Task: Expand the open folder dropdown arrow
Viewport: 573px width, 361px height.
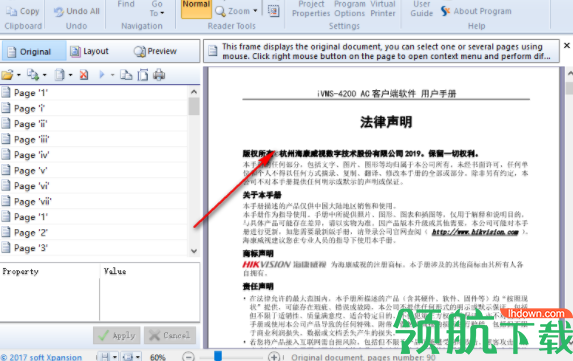Action: point(18,75)
